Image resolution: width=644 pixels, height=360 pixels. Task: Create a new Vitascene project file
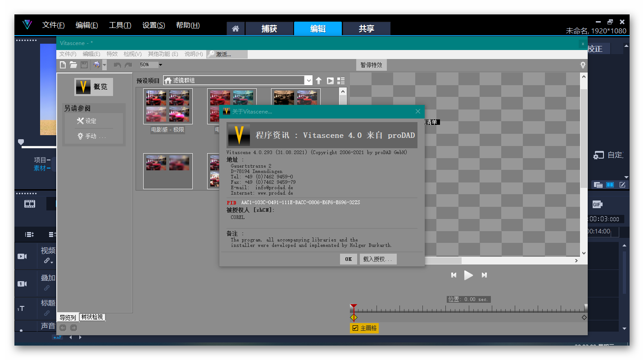coord(63,65)
